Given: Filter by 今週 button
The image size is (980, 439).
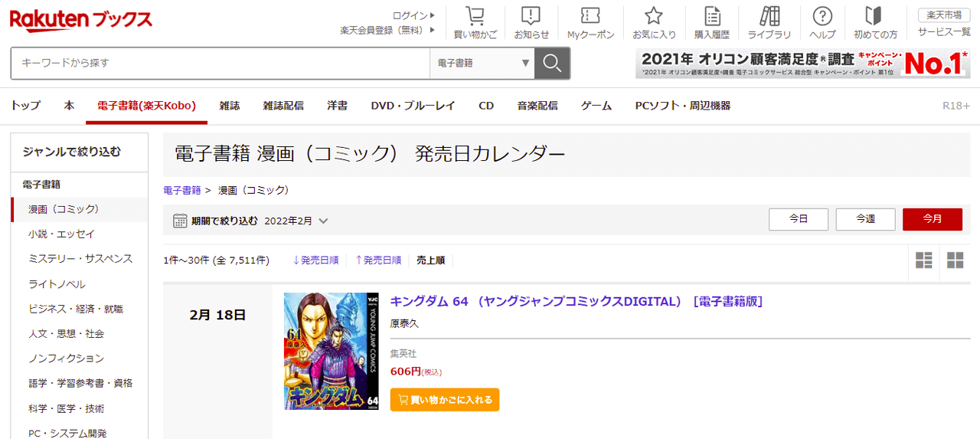Looking at the screenshot, I should (865, 219).
